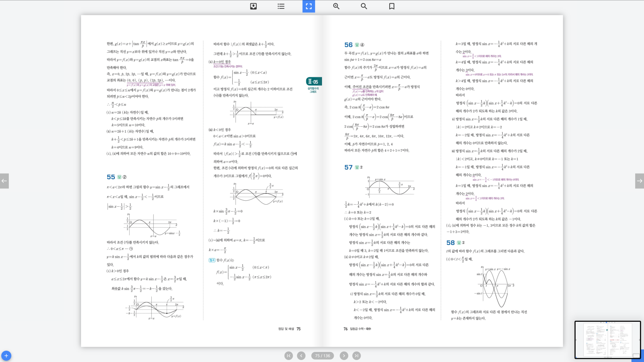Click problem number 55 heading
The image size is (644, 362).
111,177
